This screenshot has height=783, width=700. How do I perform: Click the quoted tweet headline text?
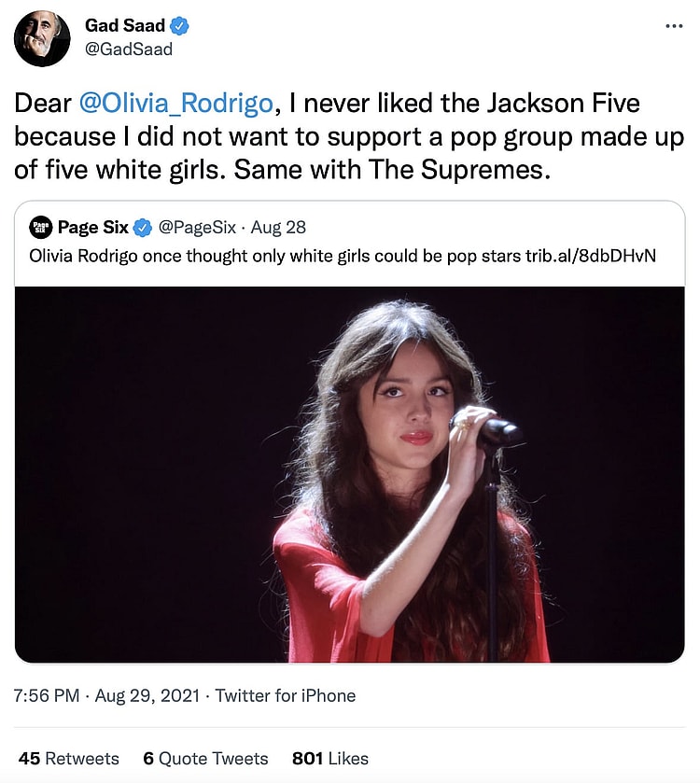click(271, 255)
